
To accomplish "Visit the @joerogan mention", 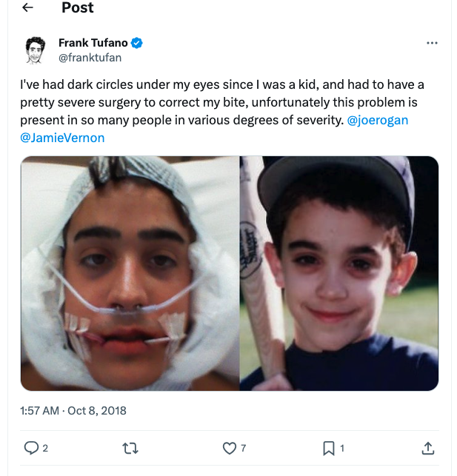I will 377,120.
